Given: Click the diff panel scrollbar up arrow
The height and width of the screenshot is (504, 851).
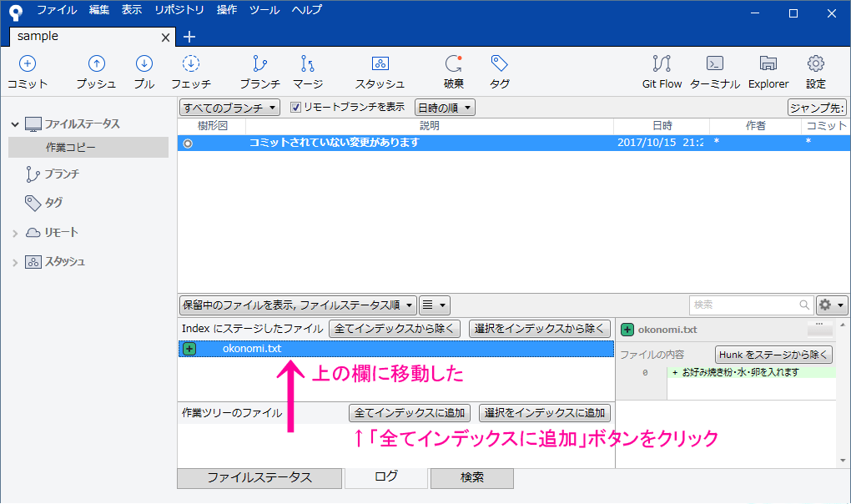Looking at the screenshot, I should (843, 325).
